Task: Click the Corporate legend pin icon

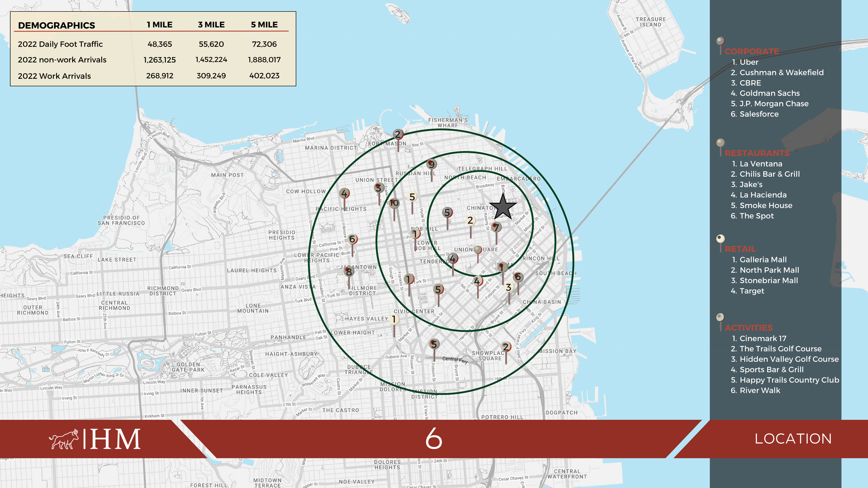Action: click(x=720, y=45)
